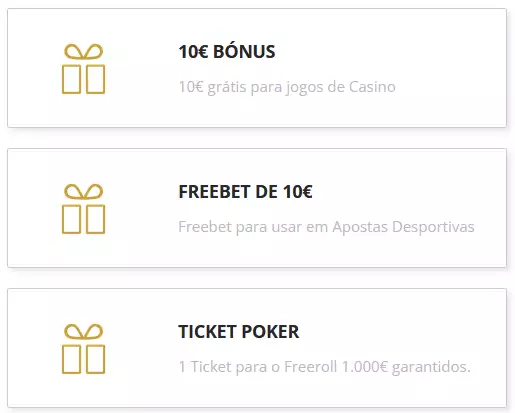Click the gift icon beside TICKET POKER

coord(83,349)
